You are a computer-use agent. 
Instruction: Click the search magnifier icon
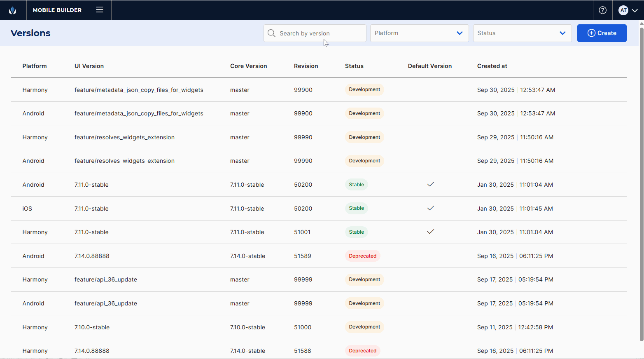[x=271, y=33]
